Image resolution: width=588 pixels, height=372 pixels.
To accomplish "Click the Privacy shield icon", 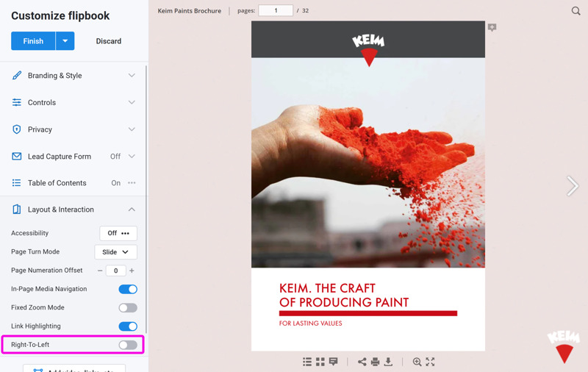I will pos(16,129).
